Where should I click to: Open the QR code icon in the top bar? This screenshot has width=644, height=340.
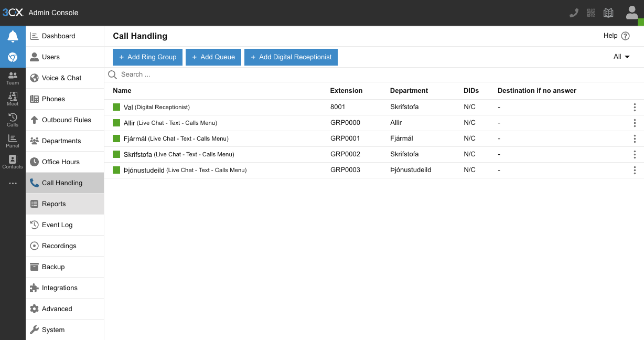tap(592, 13)
